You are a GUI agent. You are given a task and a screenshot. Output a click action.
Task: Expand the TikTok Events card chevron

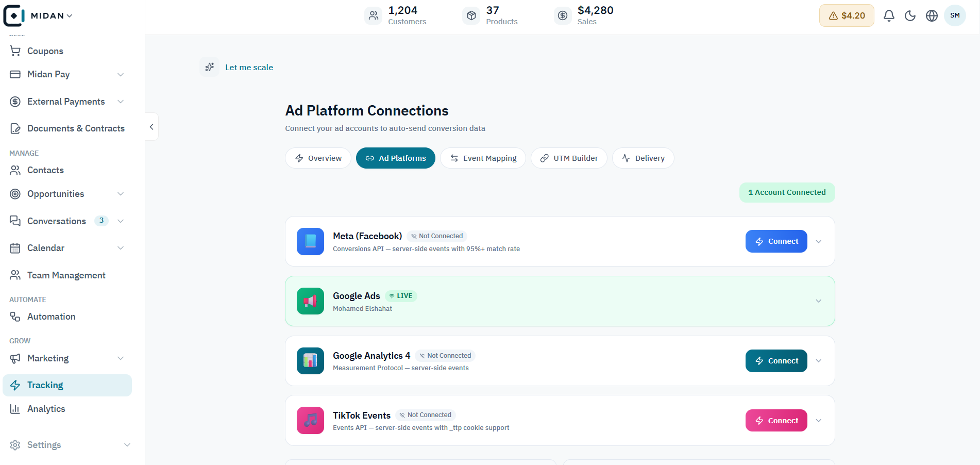(819, 421)
